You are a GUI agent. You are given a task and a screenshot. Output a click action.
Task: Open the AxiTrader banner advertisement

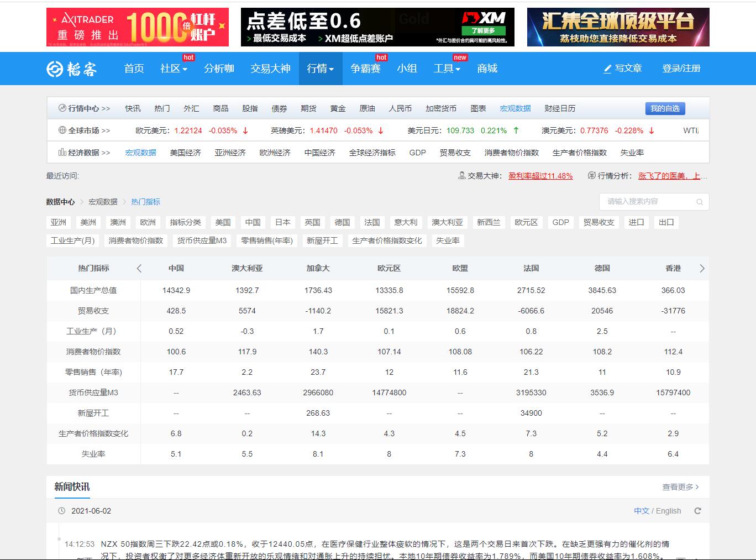(137, 27)
